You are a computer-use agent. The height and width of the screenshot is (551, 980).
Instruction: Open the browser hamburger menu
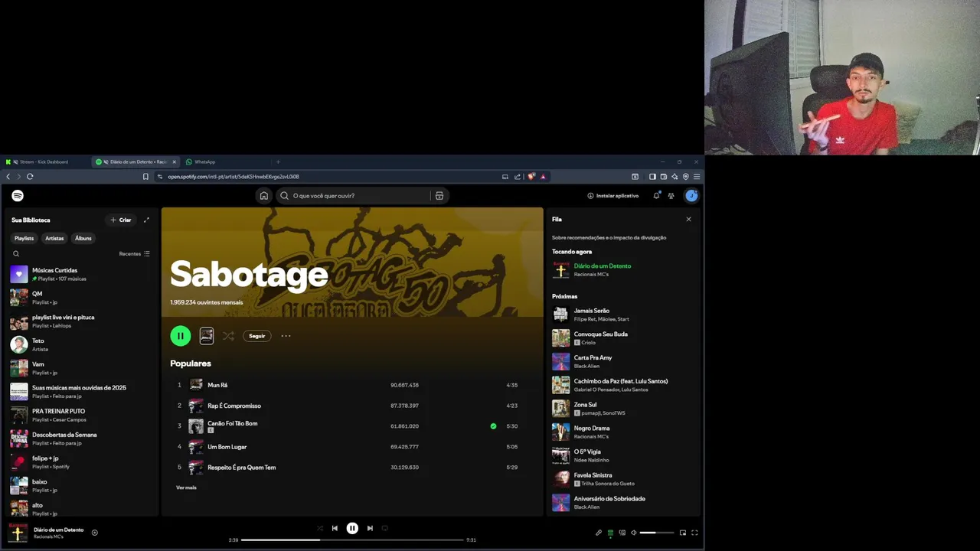pyautogui.click(x=696, y=177)
